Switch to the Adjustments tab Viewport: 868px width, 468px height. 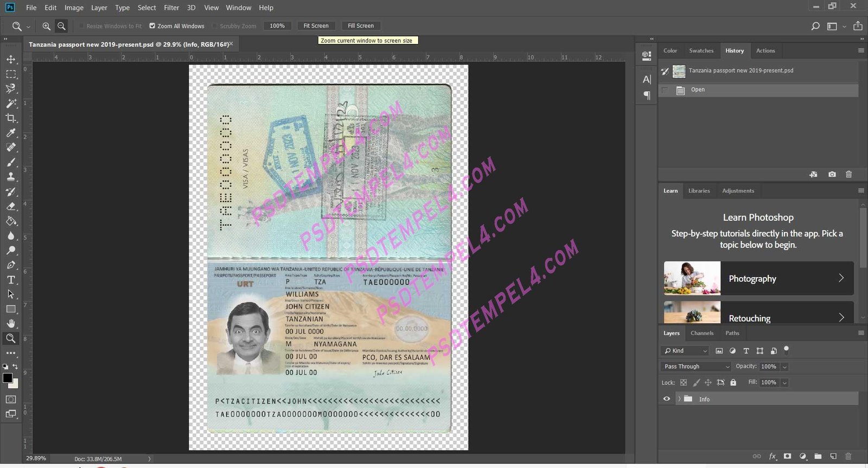[738, 191]
